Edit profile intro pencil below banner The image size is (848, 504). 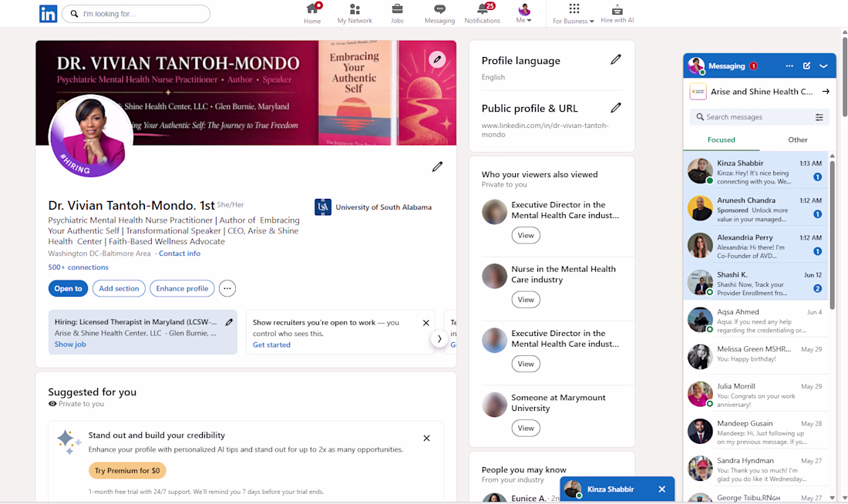tap(437, 166)
